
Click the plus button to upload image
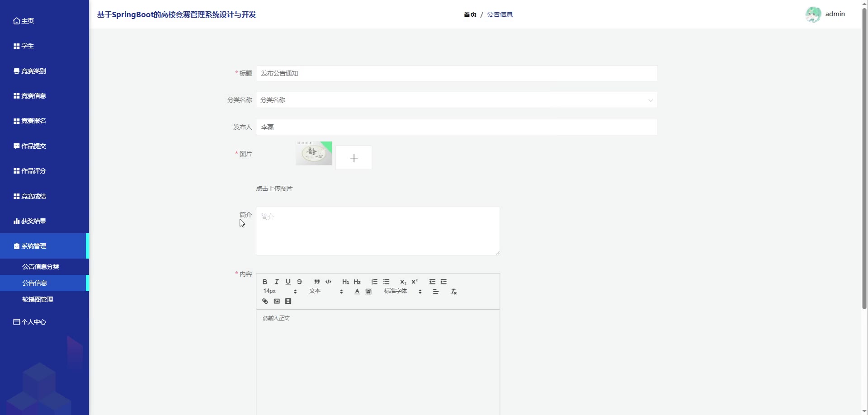coord(354,158)
